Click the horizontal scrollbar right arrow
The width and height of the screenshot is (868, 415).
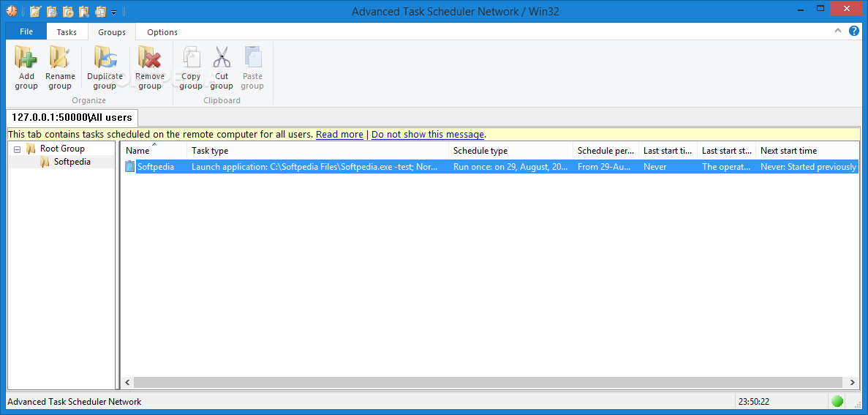click(x=853, y=382)
